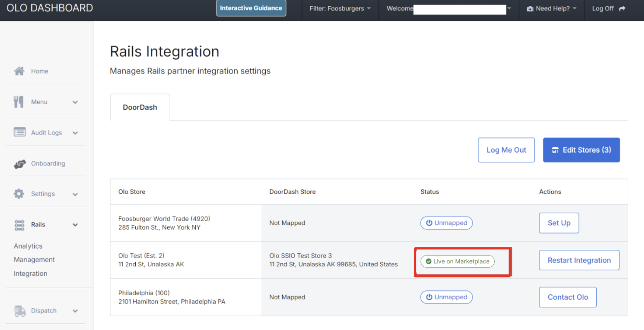Viewport: 644px width, 330px height.
Task: Click the Log Off arrow icon
Action: (622, 9)
